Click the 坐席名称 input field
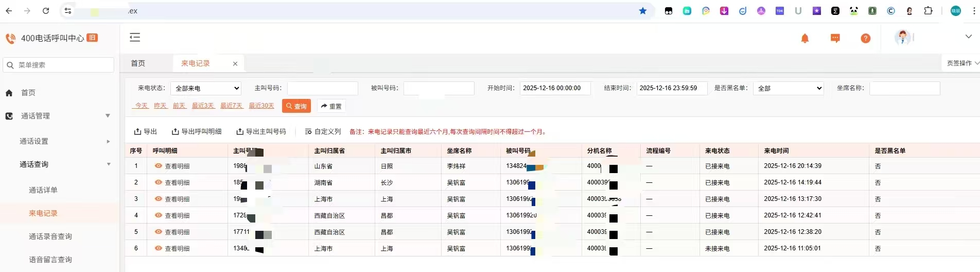 [904, 88]
